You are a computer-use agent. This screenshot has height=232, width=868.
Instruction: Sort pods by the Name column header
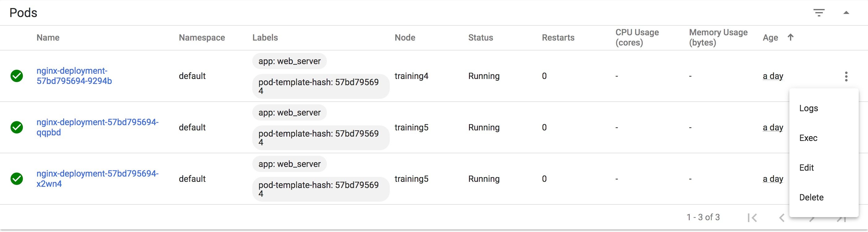(48, 37)
